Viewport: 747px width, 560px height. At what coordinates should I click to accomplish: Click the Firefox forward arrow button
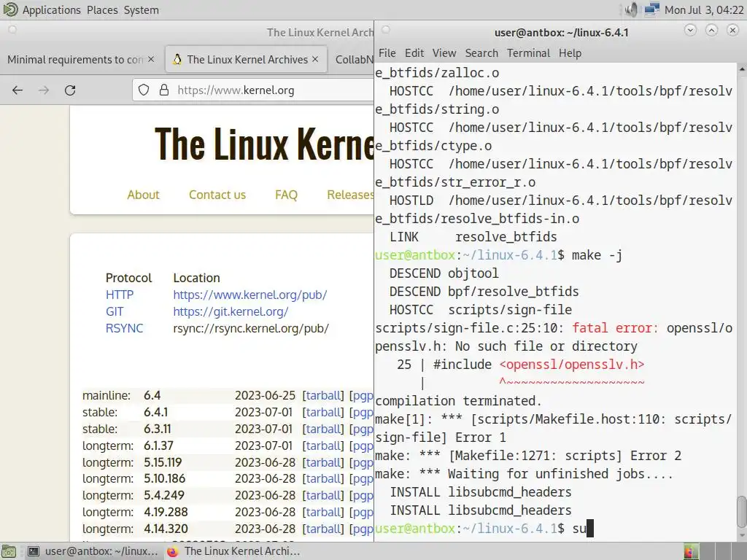(44, 90)
